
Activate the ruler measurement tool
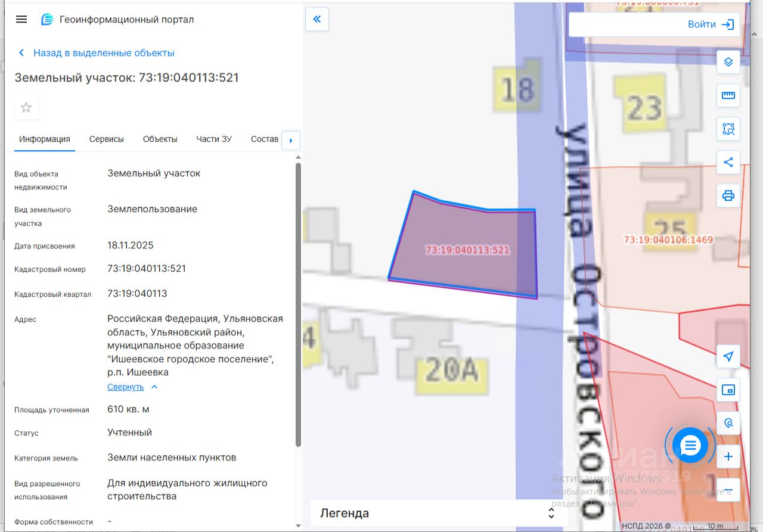pyautogui.click(x=728, y=95)
